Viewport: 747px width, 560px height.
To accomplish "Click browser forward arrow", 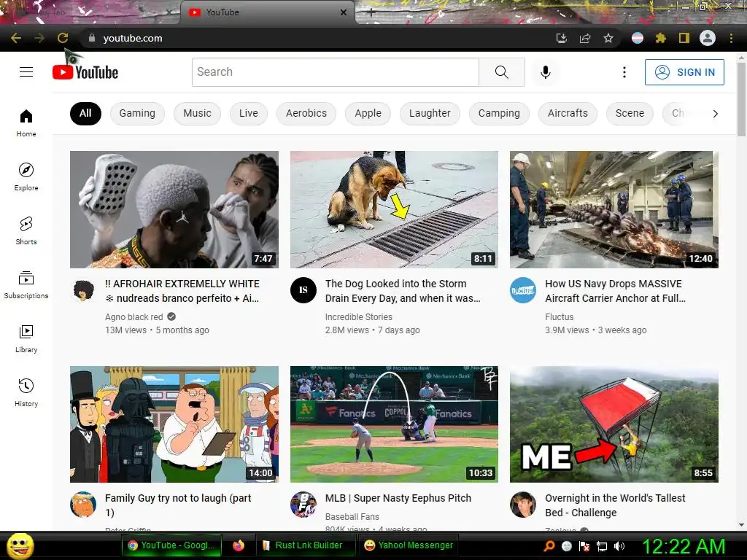I will (39, 38).
